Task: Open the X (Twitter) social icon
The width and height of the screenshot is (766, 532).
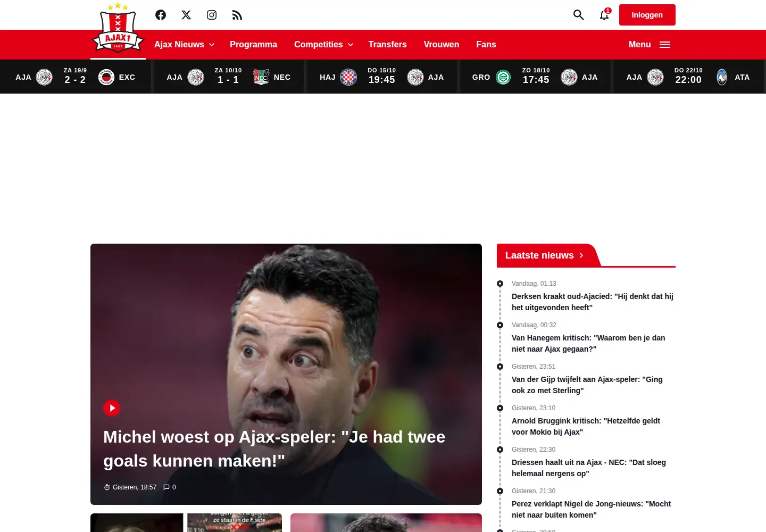Action: (186, 15)
